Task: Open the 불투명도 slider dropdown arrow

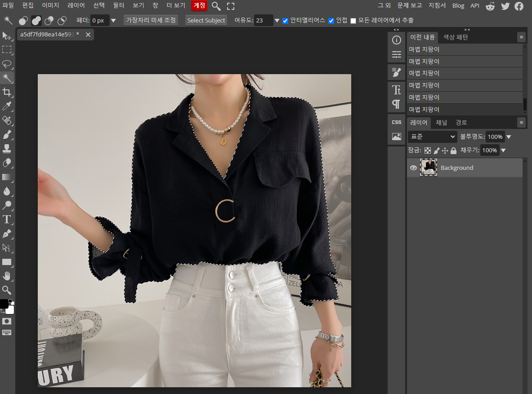Action: [x=509, y=137]
